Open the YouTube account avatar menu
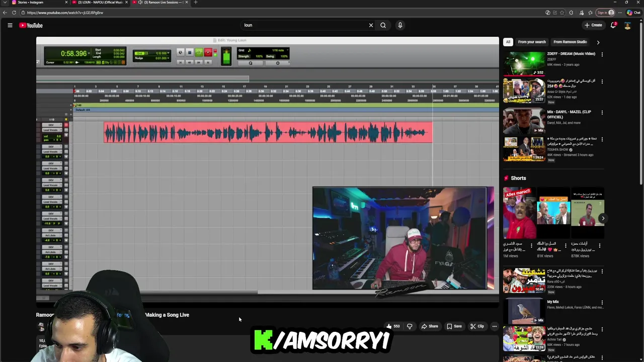Screen dimensions: 644x362 coord(627,25)
